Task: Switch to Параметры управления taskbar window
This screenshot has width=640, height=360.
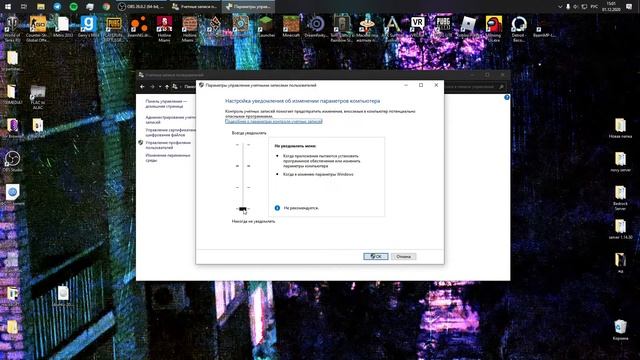Action: 249,7
